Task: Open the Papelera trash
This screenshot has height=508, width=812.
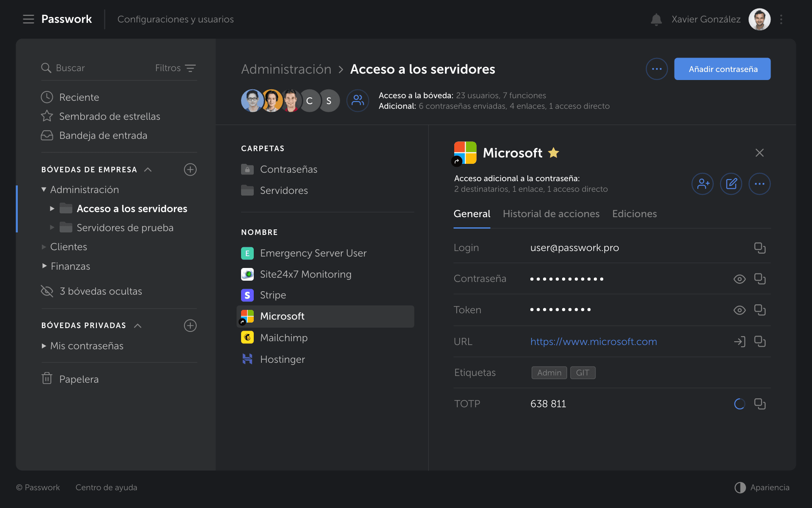Action: click(70, 379)
